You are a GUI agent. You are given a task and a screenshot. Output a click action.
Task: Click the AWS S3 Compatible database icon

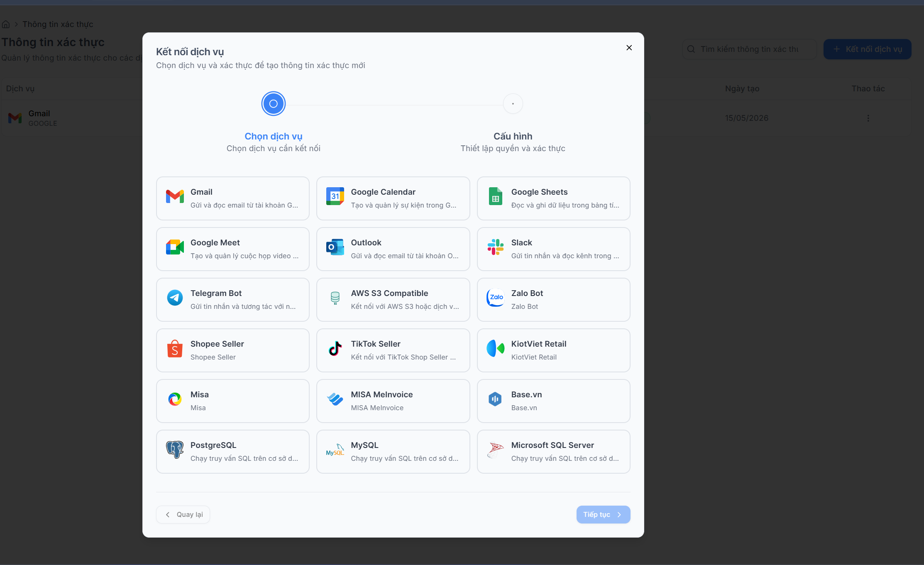pos(335,298)
